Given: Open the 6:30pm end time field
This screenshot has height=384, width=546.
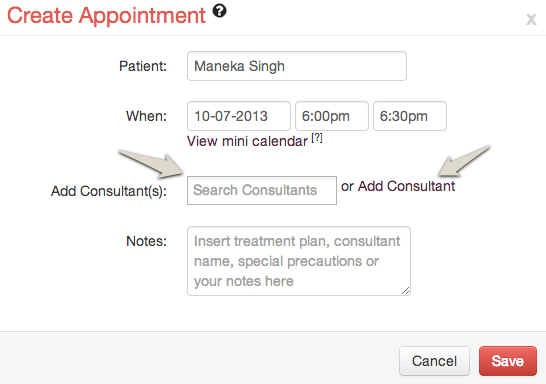Looking at the screenshot, I should coord(410,116).
